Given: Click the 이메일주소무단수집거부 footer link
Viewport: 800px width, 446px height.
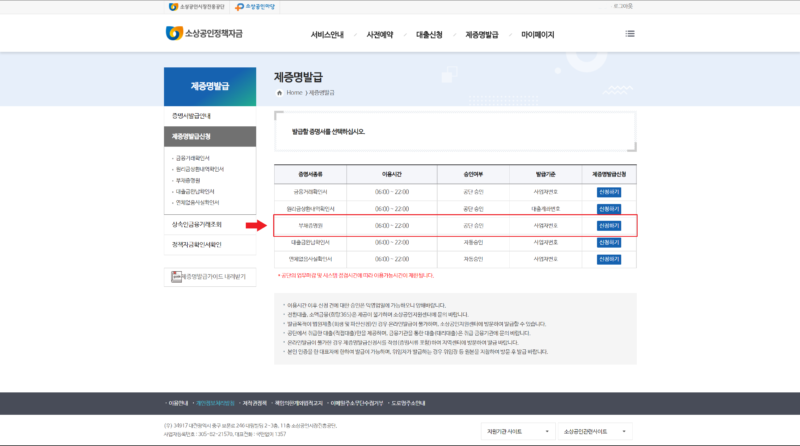Looking at the screenshot, I should pyautogui.click(x=357, y=403).
